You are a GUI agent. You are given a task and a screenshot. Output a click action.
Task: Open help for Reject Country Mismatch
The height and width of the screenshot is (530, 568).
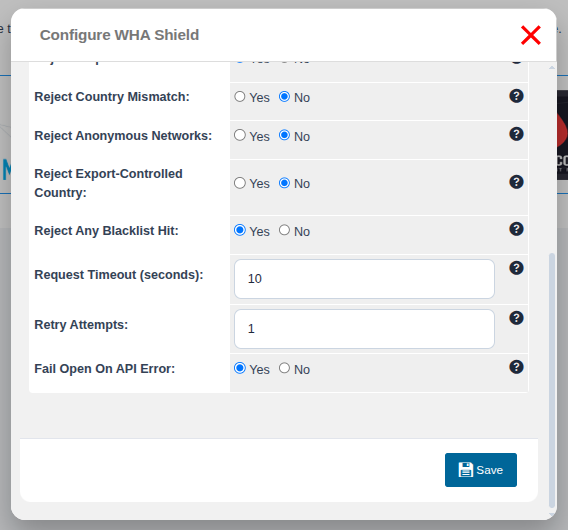[x=516, y=96]
